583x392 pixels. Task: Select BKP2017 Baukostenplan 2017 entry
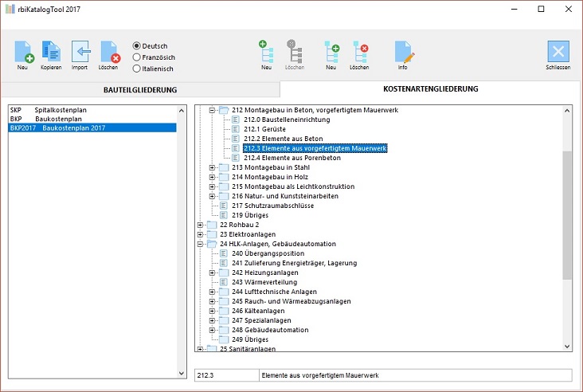pos(92,128)
